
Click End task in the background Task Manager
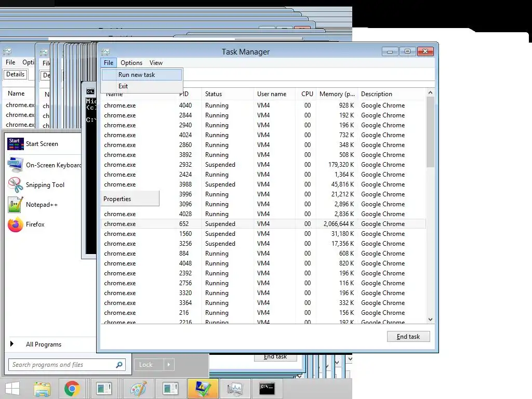275,357
